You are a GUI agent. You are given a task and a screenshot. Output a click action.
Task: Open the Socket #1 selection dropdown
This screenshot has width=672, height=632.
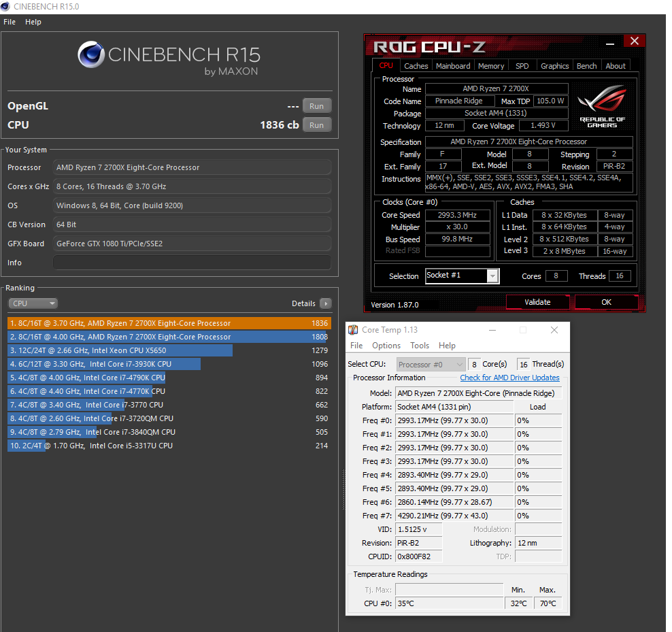462,276
